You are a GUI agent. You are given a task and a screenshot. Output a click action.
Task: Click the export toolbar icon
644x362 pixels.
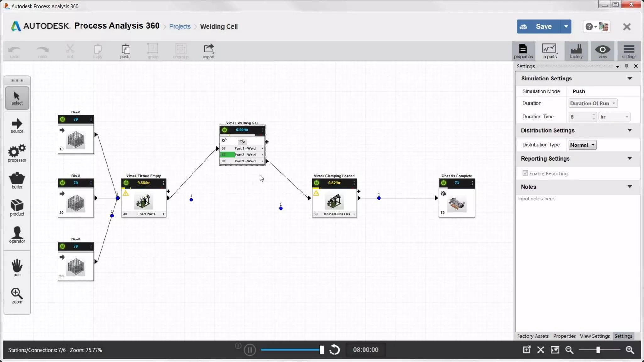(208, 51)
